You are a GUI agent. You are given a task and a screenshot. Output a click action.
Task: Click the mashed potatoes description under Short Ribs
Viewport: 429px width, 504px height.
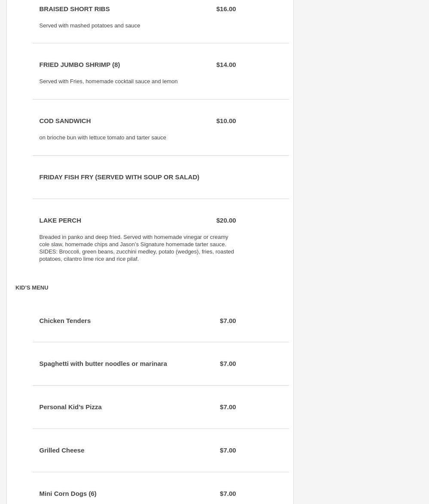90,26
